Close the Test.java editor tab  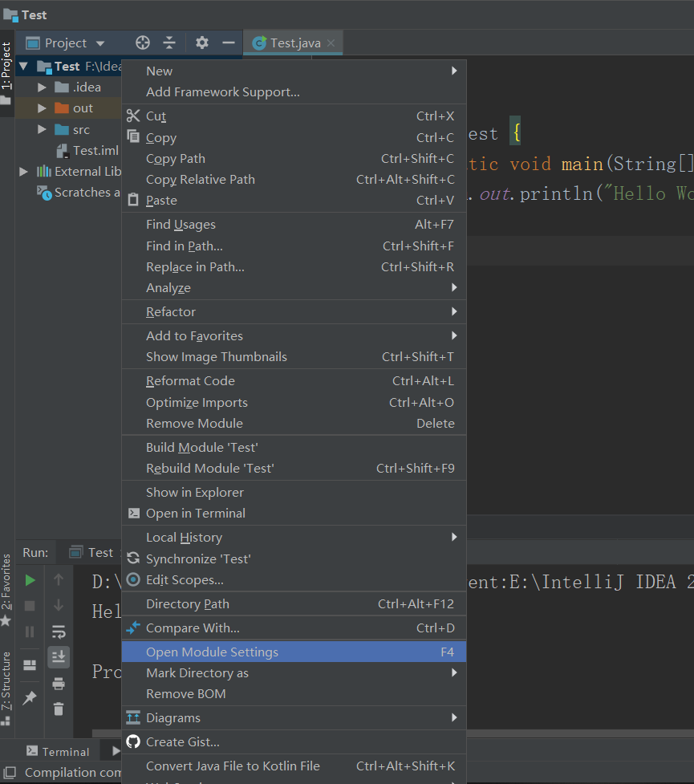tap(331, 43)
